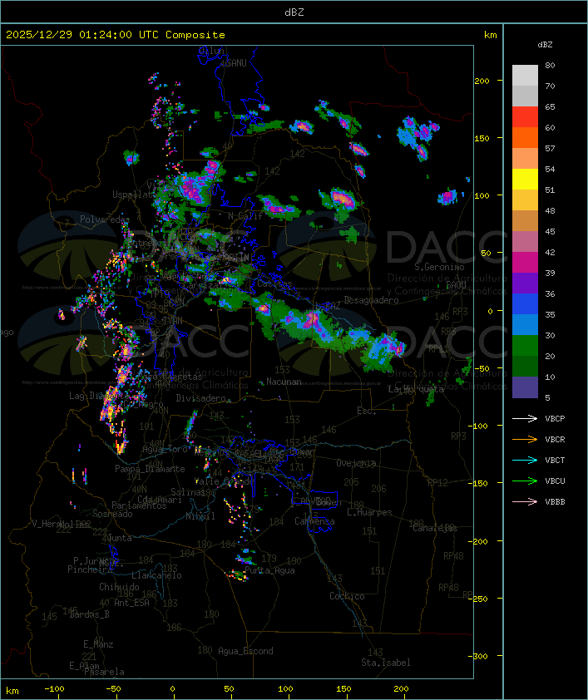Screen dimensions: 588x700
Task: Click the Pasarela place label
Action: pos(104,672)
